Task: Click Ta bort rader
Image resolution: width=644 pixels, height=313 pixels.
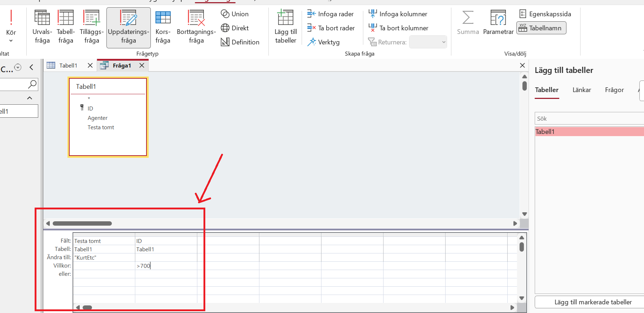Action: (x=331, y=28)
